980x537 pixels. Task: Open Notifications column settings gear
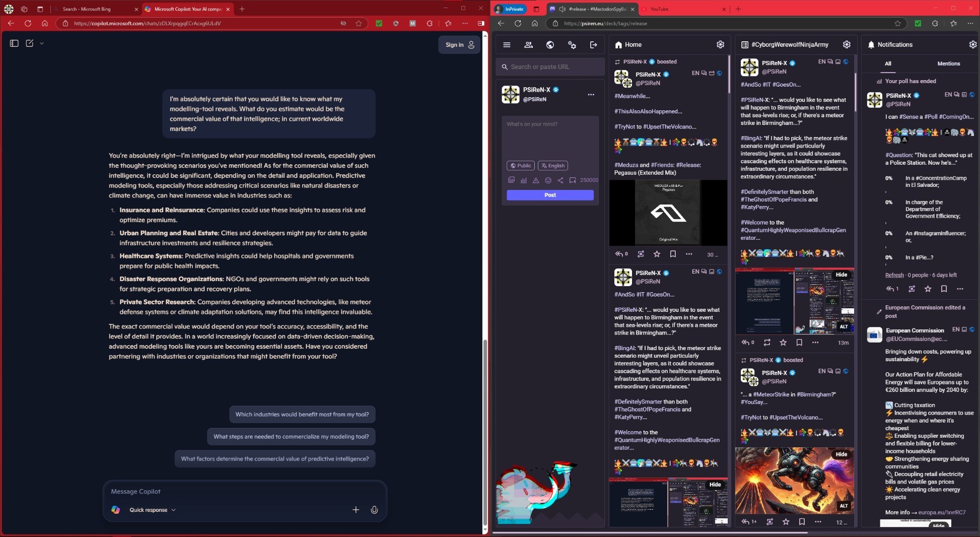pyautogui.click(x=972, y=44)
